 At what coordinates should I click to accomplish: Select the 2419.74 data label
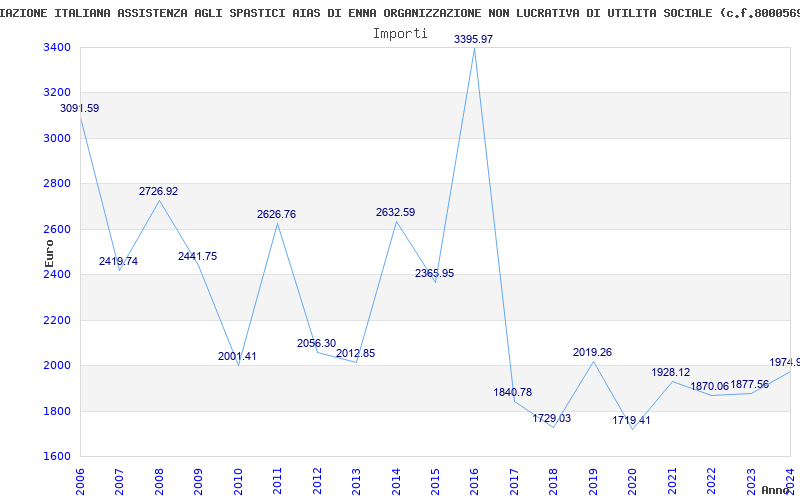tap(118, 261)
